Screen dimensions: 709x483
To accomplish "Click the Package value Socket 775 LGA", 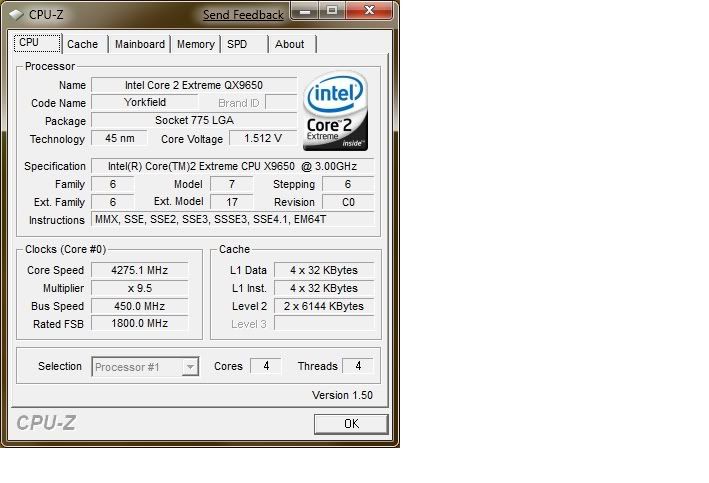I will (x=194, y=120).
